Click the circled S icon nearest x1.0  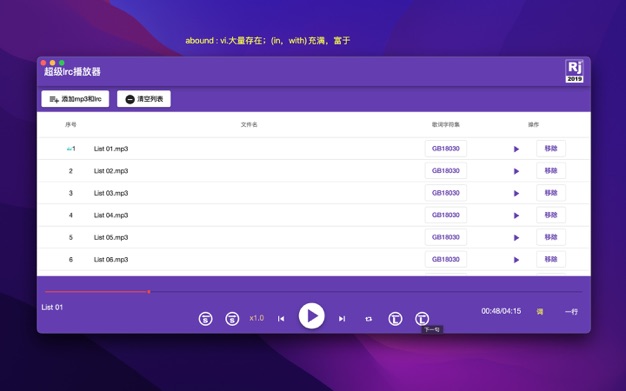coord(232,319)
